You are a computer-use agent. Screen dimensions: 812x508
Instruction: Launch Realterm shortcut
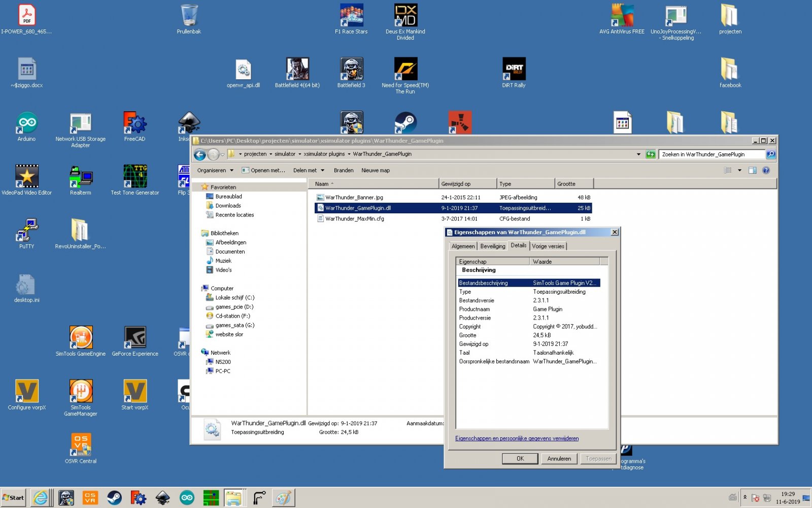(81, 180)
